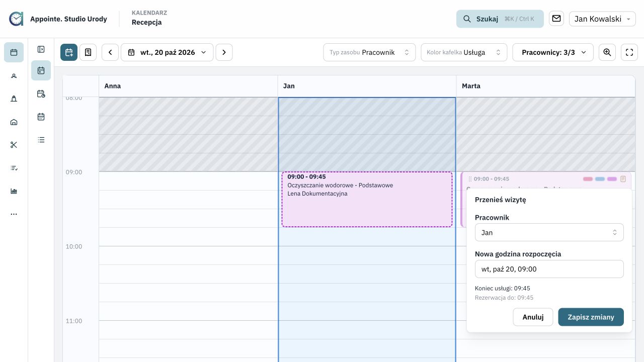
Task: Collapse the secondary sidebar panel
Action: click(x=41, y=49)
